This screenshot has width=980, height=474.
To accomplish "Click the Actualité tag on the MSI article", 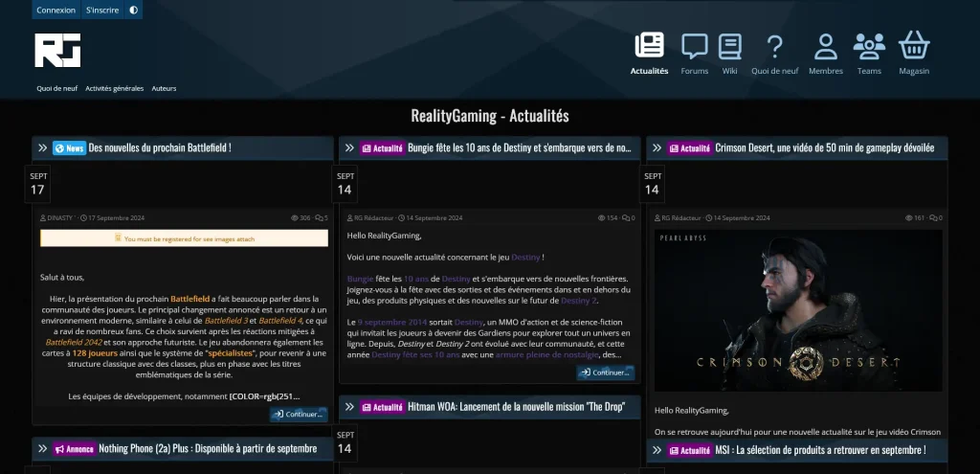I will pyautogui.click(x=689, y=450).
